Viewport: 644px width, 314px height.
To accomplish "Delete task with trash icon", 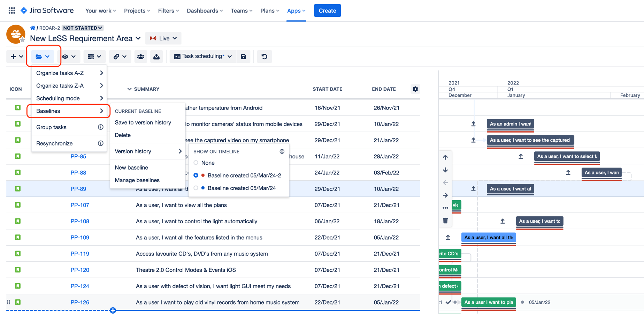I will tap(445, 220).
